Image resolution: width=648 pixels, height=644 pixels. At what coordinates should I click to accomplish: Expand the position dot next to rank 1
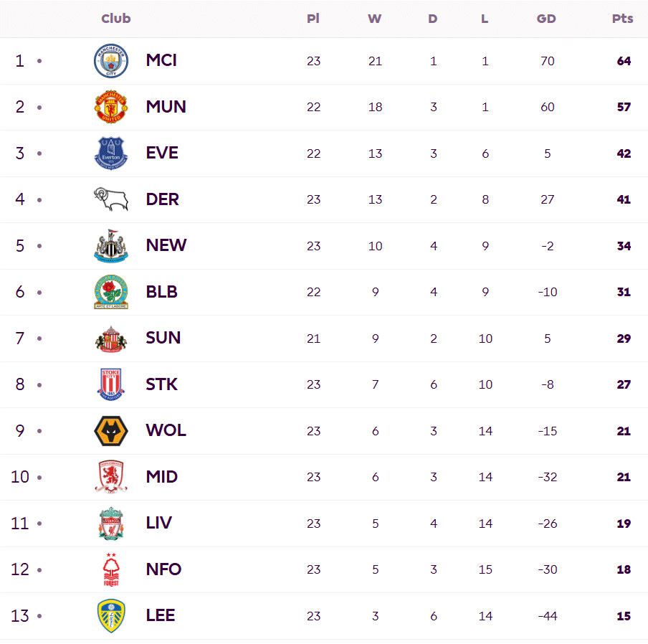(x=39, y=61)
